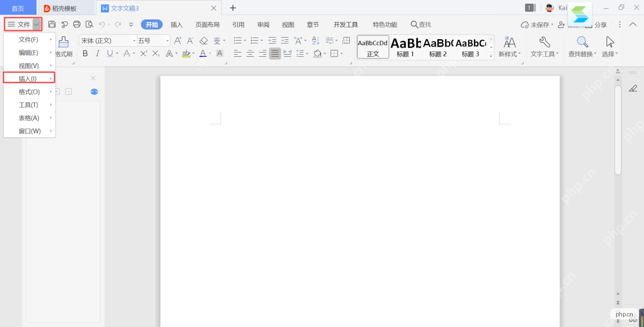Apply the 标题 1 heading style
The image size is (644, 327).
tap(406, 47)
